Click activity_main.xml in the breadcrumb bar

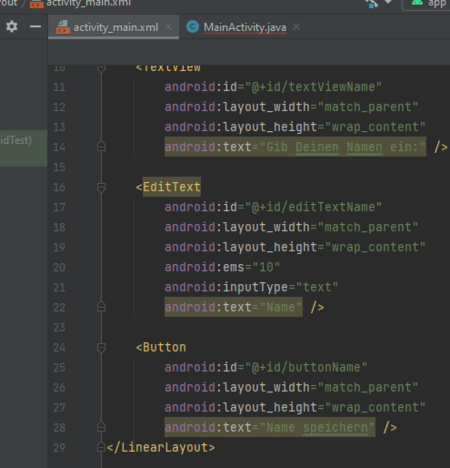point(88,3)
